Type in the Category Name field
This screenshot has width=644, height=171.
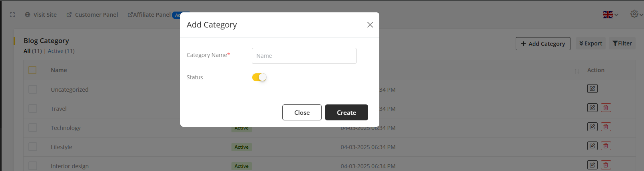click(304, 56)
